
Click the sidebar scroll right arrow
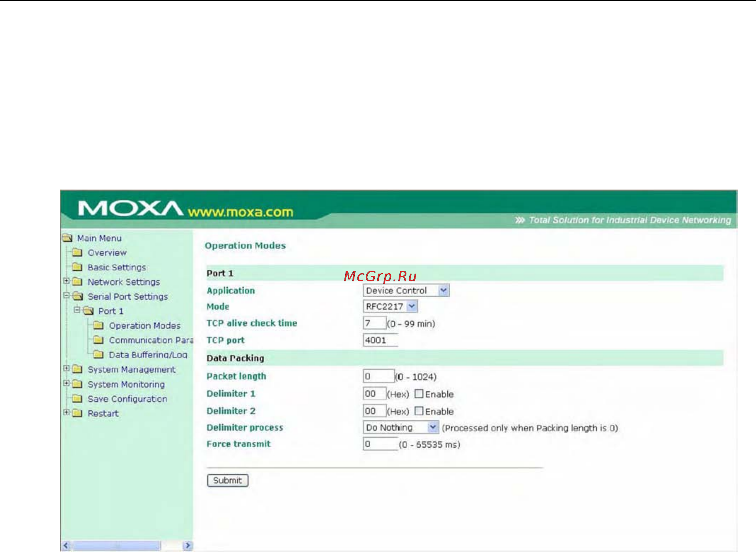click(x=188, y=545)
